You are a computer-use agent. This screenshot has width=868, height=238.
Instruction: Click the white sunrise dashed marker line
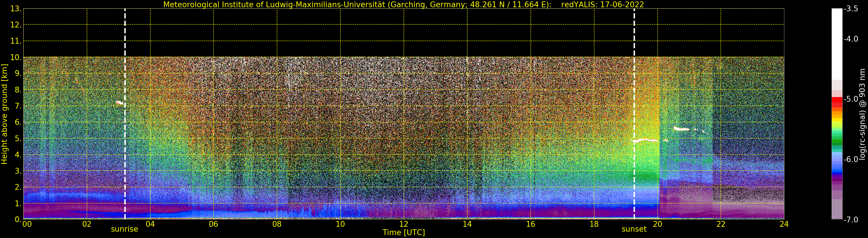(125, 114)
